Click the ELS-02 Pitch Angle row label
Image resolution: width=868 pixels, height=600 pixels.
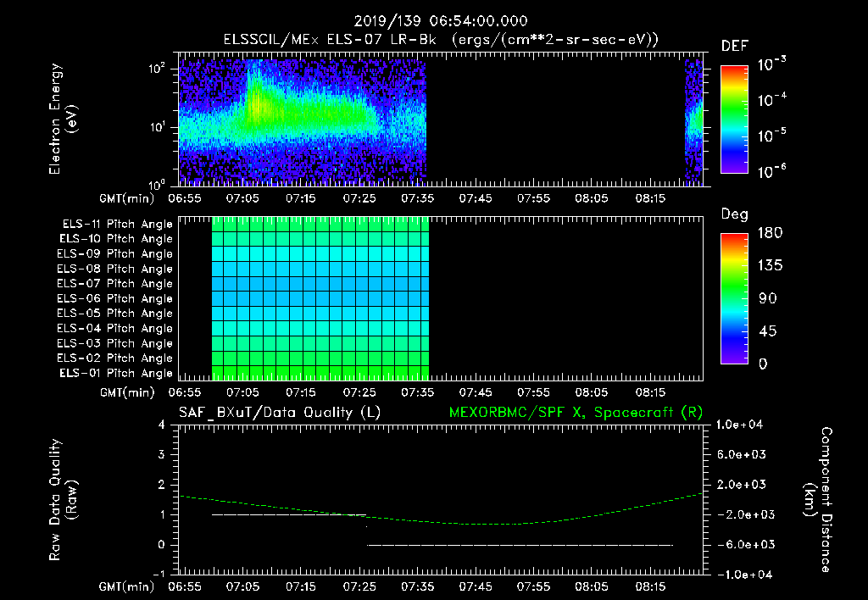115,358
